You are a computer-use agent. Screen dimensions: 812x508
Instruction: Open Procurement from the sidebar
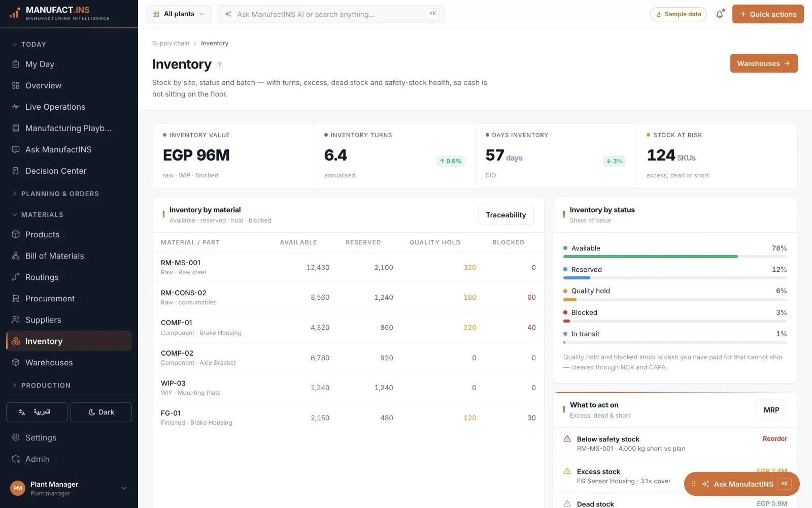coord(69,299)
